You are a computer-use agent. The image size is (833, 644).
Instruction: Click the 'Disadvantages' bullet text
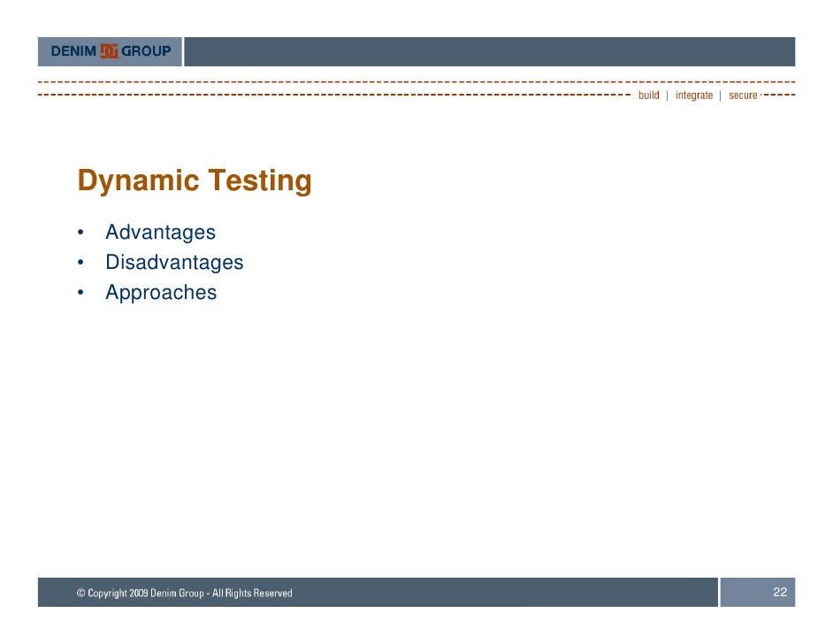[x=174, y=262]
